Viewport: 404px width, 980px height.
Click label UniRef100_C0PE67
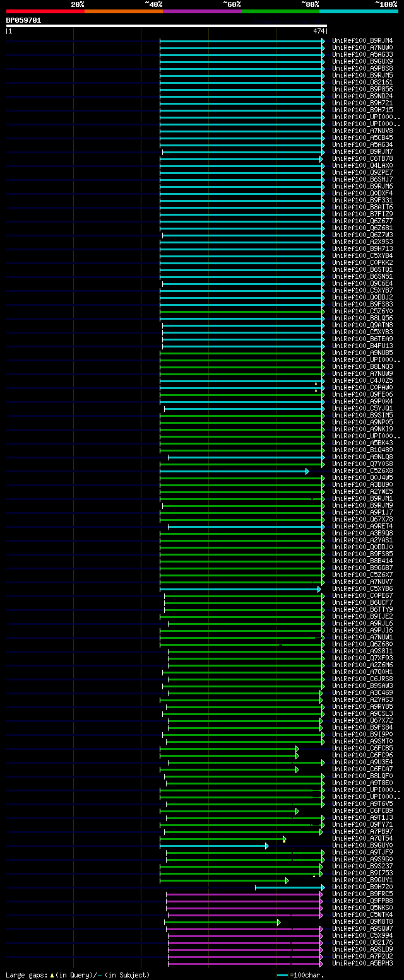[362, 596]
